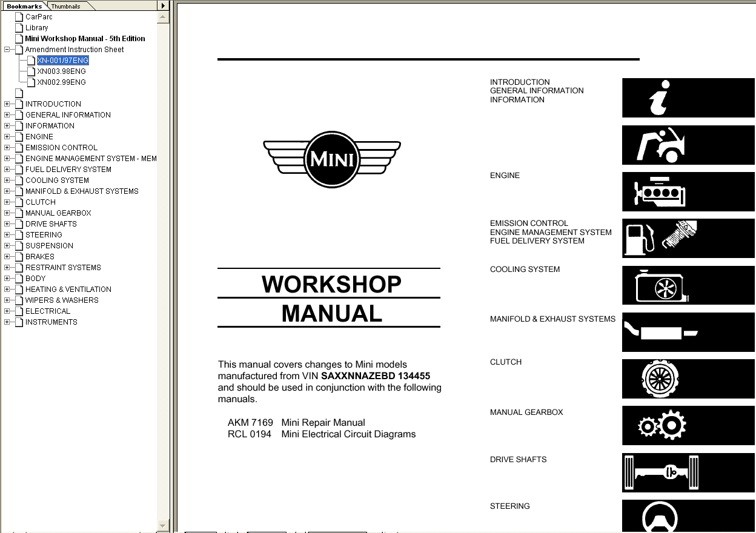Expand the FUEL DELIVERY SYSTEM bookmark
756x533 pixels.
7,170
